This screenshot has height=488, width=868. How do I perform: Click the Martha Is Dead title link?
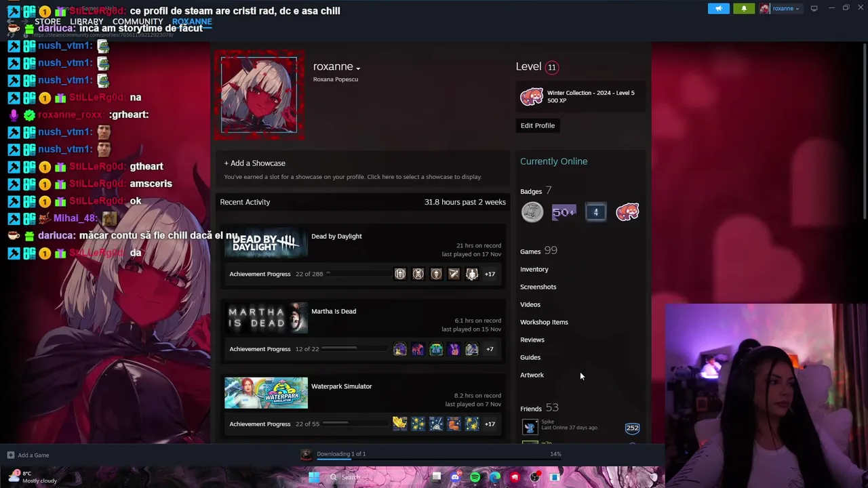(334, 312)
